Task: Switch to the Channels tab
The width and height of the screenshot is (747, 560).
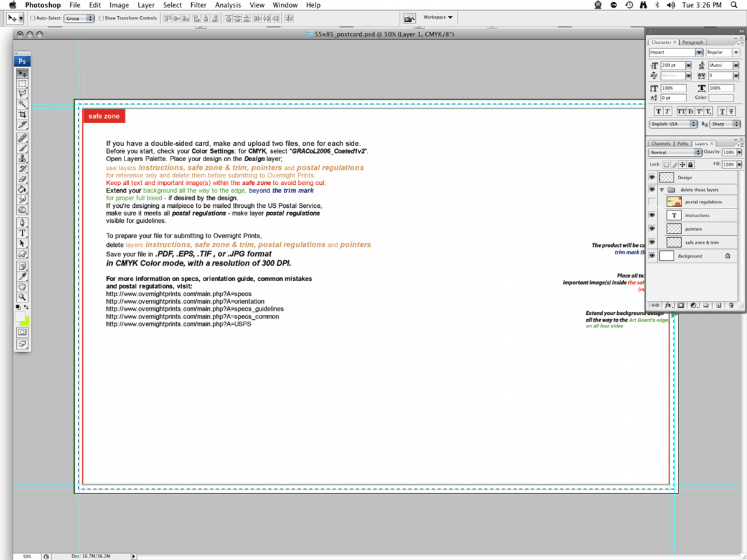Action: pos(660,144)
